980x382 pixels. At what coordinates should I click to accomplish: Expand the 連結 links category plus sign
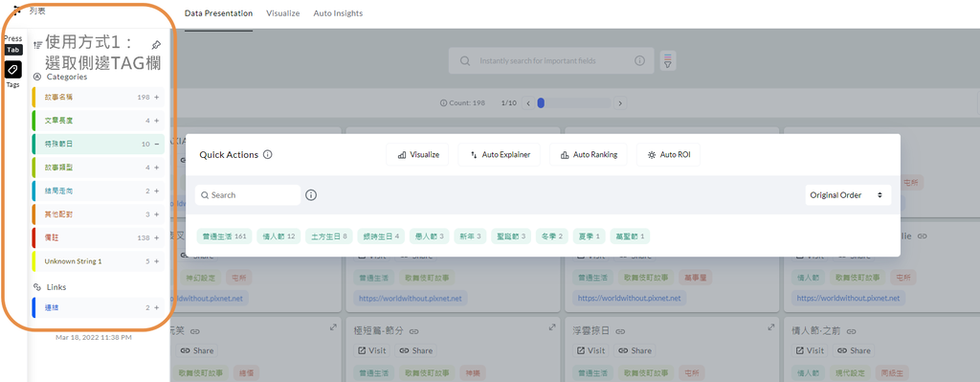coord(156,307)
